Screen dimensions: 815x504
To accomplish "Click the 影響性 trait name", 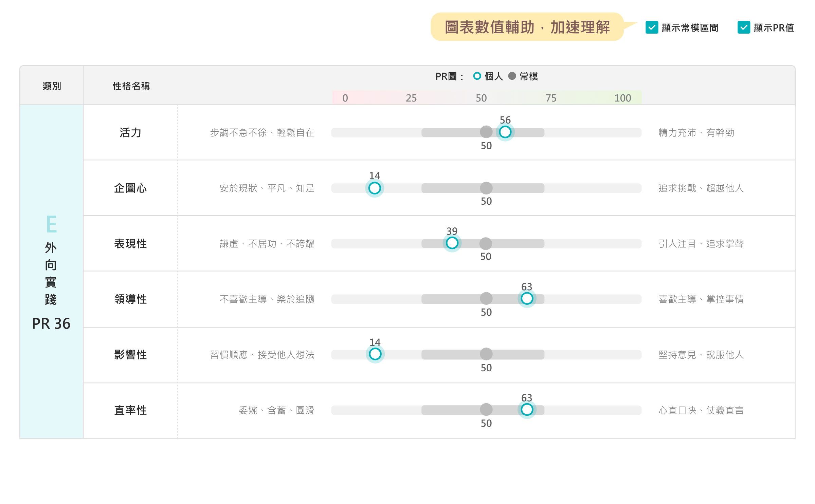I will [130, 355].
